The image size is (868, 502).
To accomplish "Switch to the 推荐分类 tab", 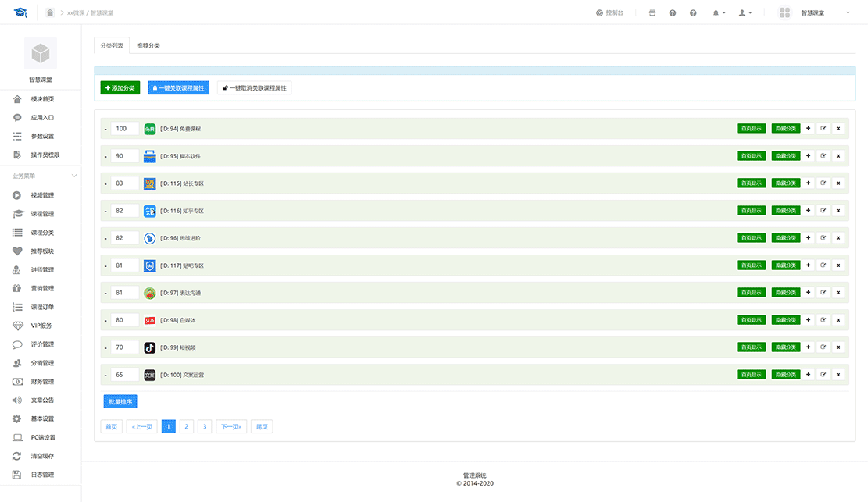I will tap(148, 45).
